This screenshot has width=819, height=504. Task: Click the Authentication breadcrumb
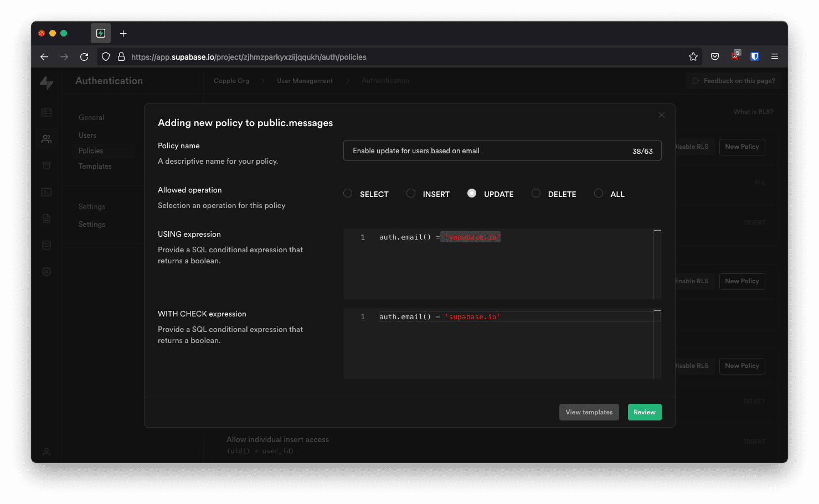point(385,81)
